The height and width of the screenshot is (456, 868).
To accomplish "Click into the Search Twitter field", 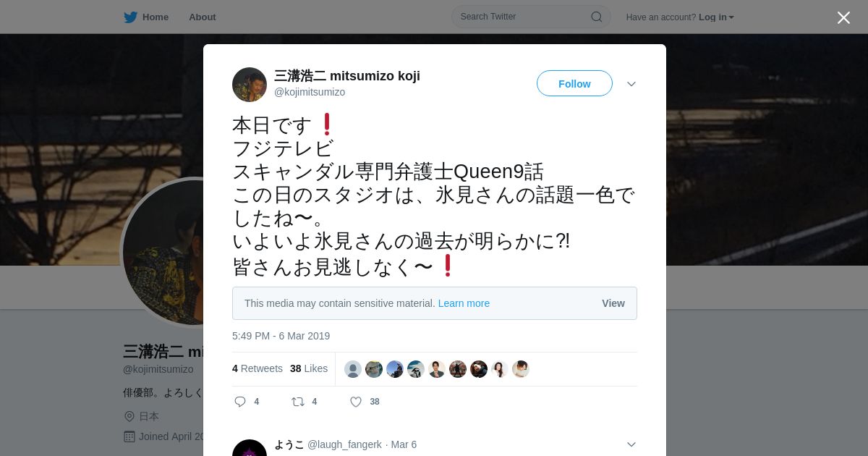I will click(x=531, y=17).
